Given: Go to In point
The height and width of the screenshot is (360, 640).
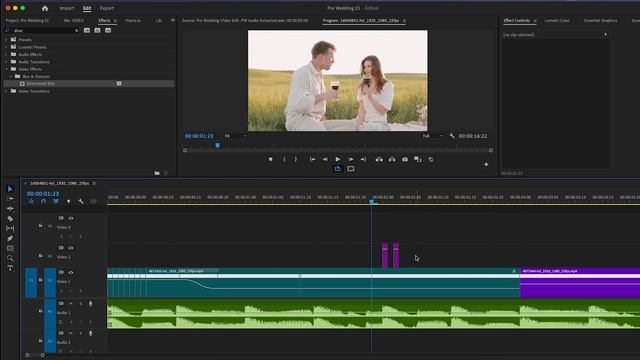Looking at the screenshot, I should tap(312, 159).
